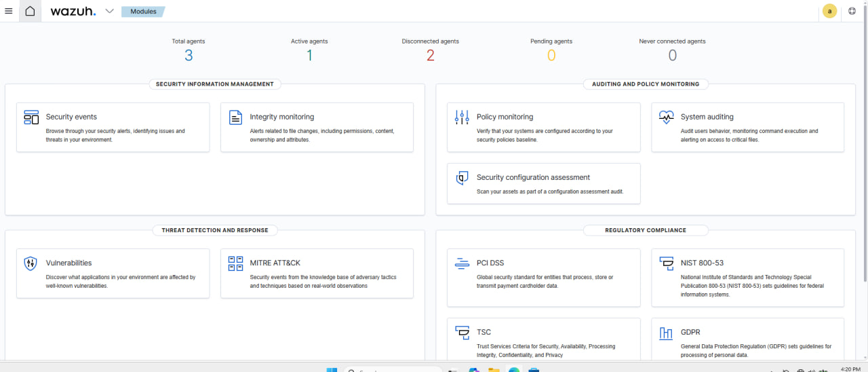Click 'Global security standard' description text
The width and height of the screenshot is (868, 372).
click(545, 281)
